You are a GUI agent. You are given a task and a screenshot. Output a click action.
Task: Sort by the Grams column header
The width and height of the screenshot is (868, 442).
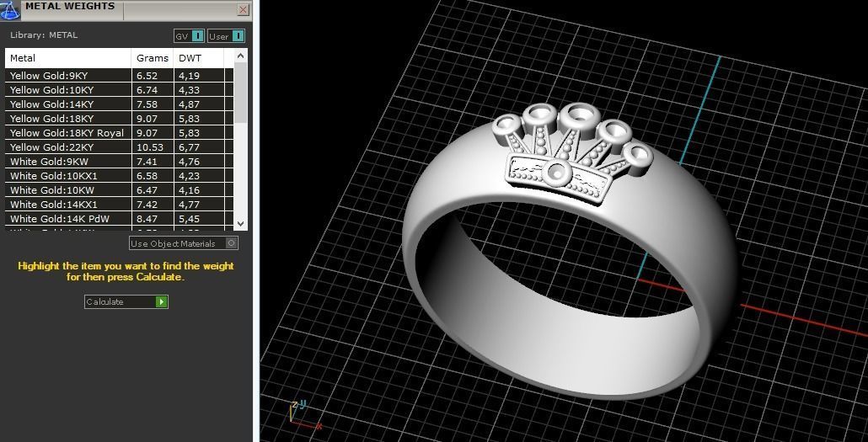tap(153, 58)
